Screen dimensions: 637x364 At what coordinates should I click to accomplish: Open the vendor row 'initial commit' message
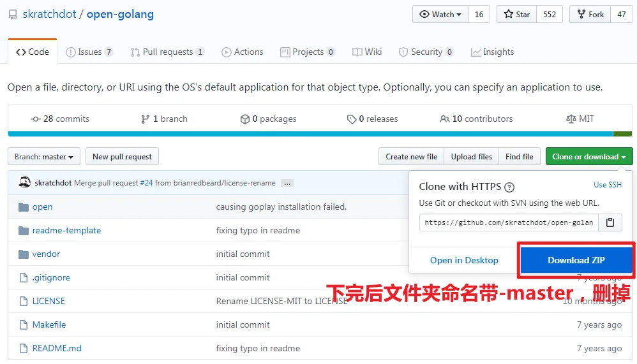[x=243, y=254]
